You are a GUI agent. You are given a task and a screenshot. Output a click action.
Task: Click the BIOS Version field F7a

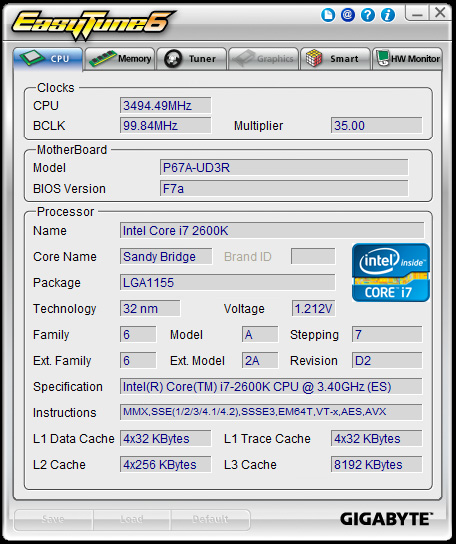tap(284, 188)
